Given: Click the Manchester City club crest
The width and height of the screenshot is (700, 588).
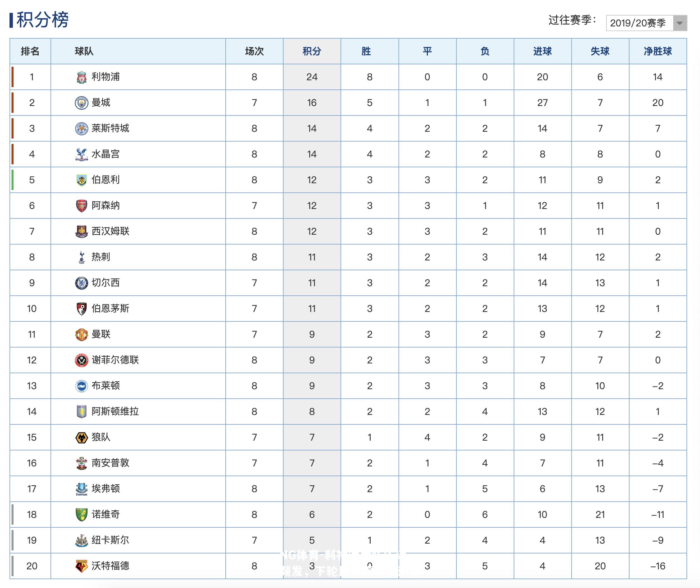Looking at the screenshot, I should 81,103.
